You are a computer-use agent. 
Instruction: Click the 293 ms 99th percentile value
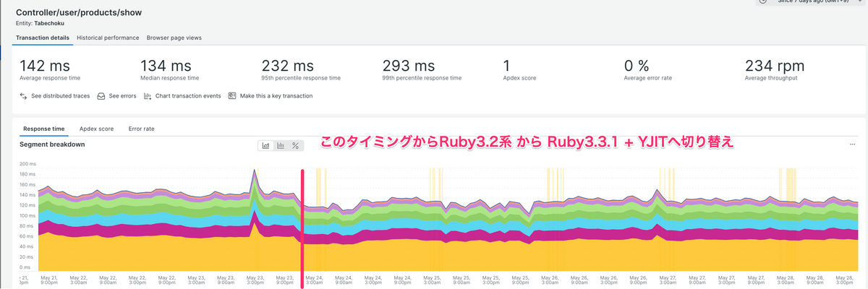(409, 66)
